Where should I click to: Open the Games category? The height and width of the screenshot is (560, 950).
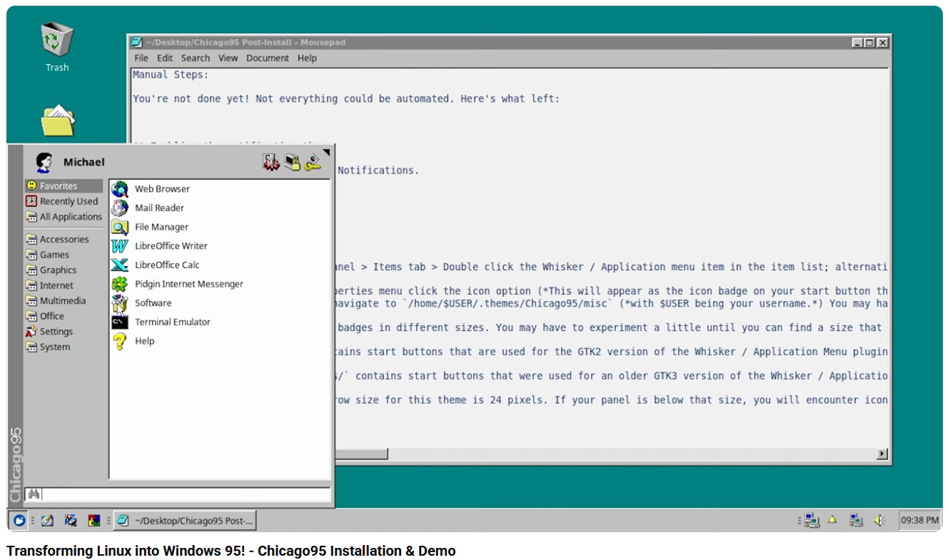[64, 255]
